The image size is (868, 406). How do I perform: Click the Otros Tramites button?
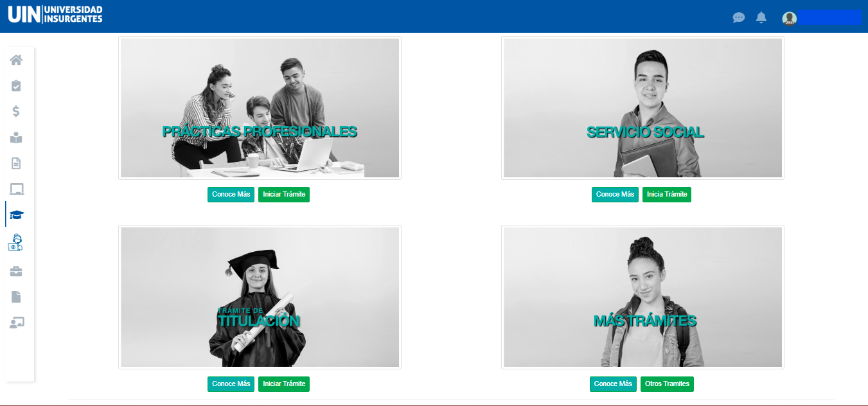667,384
